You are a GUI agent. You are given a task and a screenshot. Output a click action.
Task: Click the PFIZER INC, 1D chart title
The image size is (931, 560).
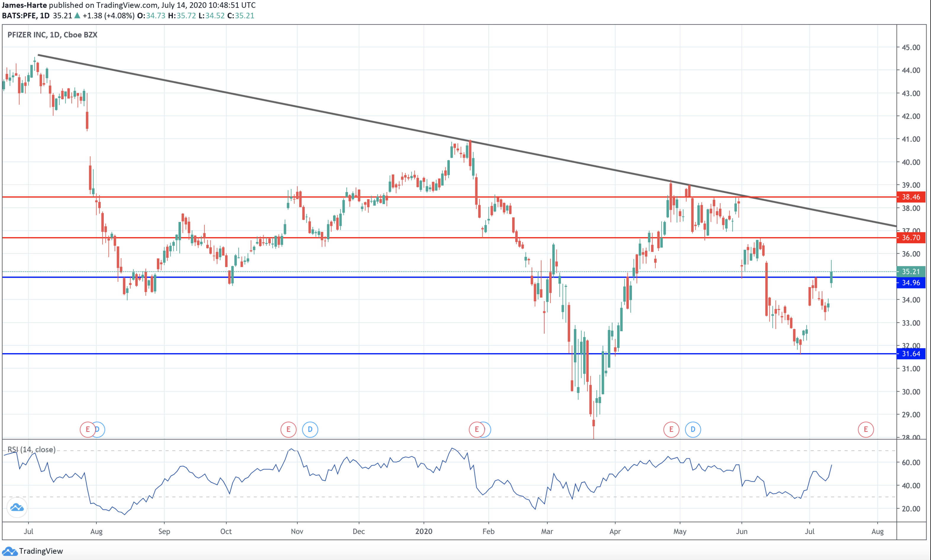coord(52,35)
